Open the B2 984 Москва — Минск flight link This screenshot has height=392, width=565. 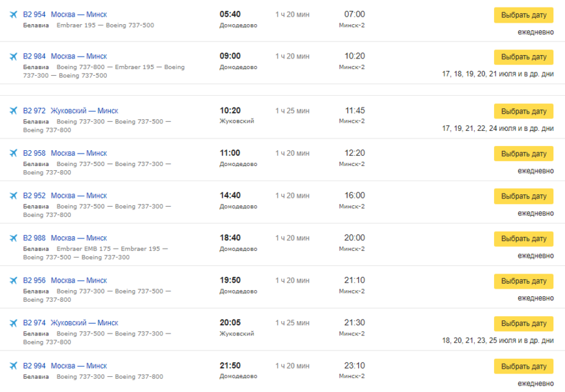click(65, 56)
